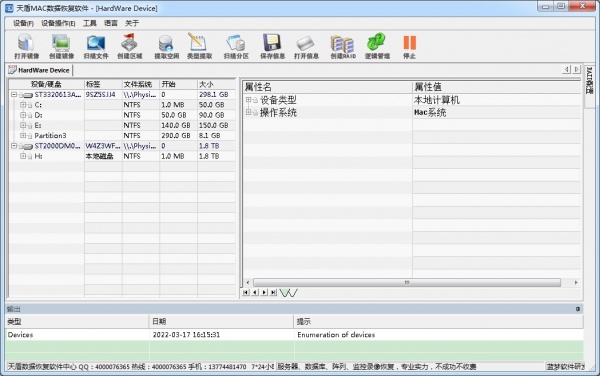Pin the 输出 output panel icon
The image size is (600, 376).
pyautogui.click(x=577, y=309)
